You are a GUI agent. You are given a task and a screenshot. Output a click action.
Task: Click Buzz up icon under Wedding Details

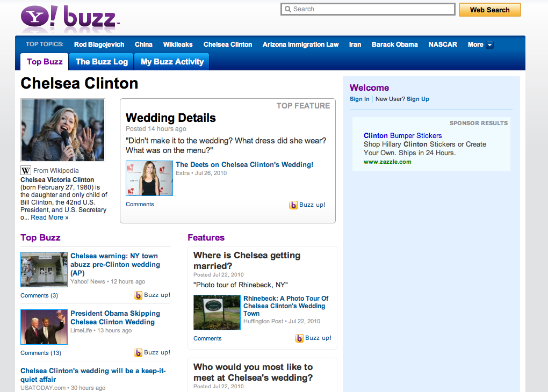pyautogui.click(x=293, y=205)
